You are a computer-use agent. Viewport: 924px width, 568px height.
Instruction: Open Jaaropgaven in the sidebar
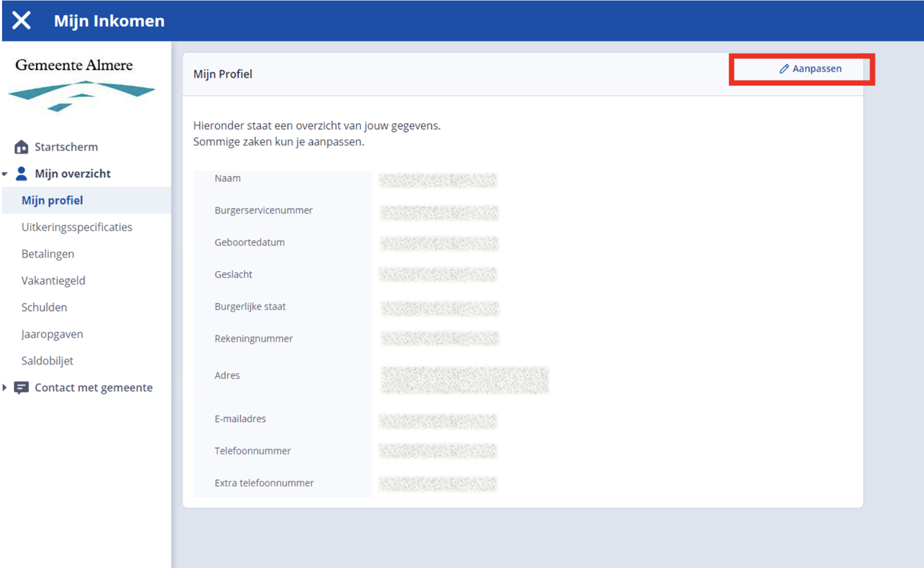point(52,334)
